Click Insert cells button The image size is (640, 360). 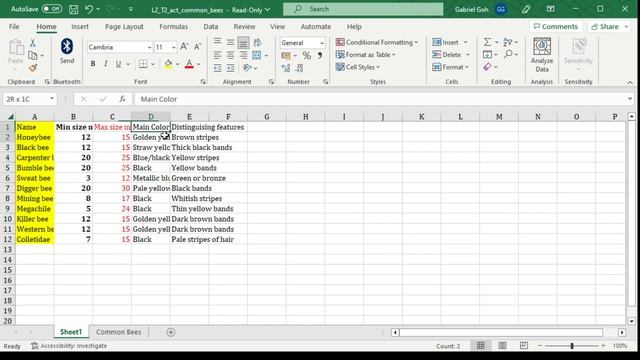[445, 42]
